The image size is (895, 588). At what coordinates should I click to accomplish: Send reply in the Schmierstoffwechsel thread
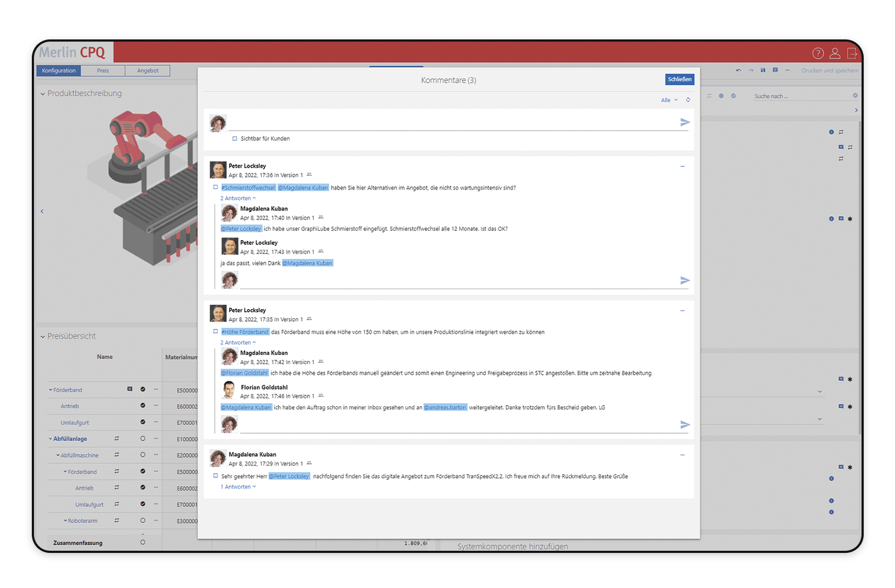pos(685,281)
